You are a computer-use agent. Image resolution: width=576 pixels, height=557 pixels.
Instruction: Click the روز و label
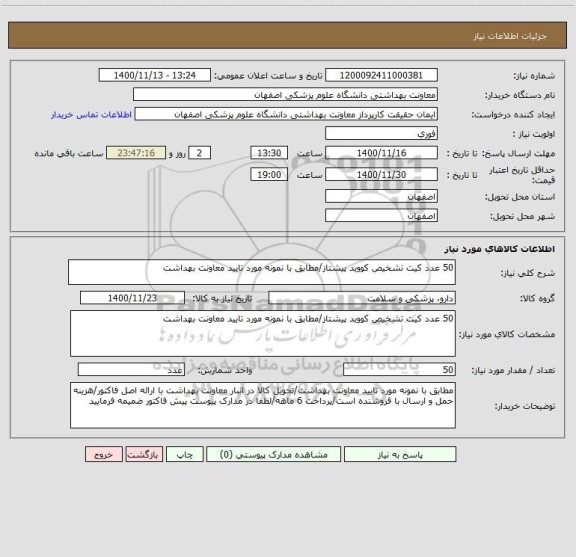click(177, 153)
